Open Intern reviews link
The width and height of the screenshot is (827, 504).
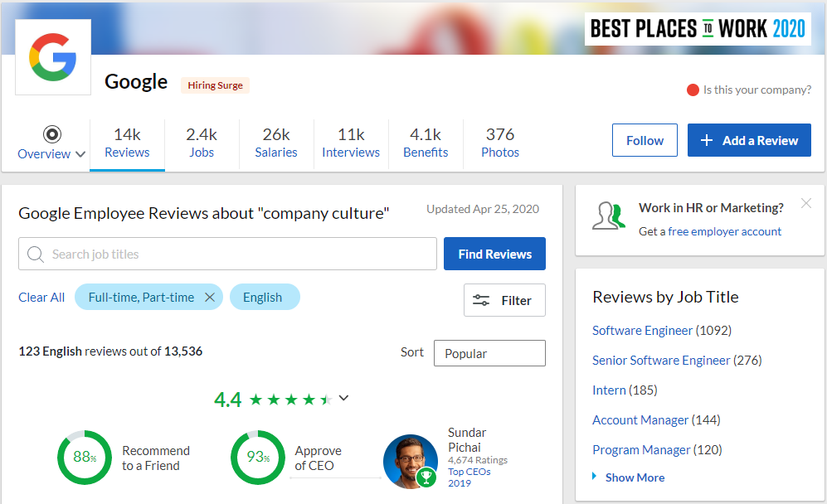point(609,390)
